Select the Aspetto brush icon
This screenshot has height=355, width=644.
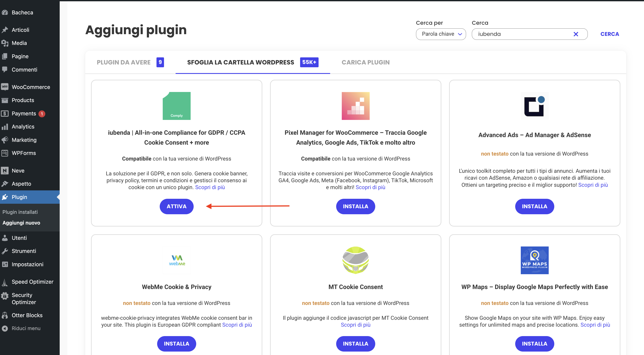(5, 184)
